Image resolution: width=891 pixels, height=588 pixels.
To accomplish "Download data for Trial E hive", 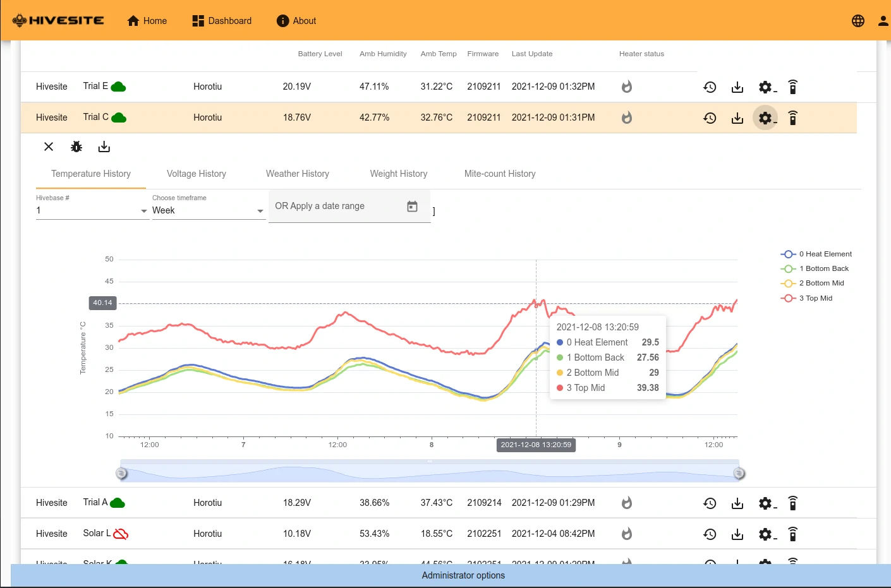I will coord(737,87).
